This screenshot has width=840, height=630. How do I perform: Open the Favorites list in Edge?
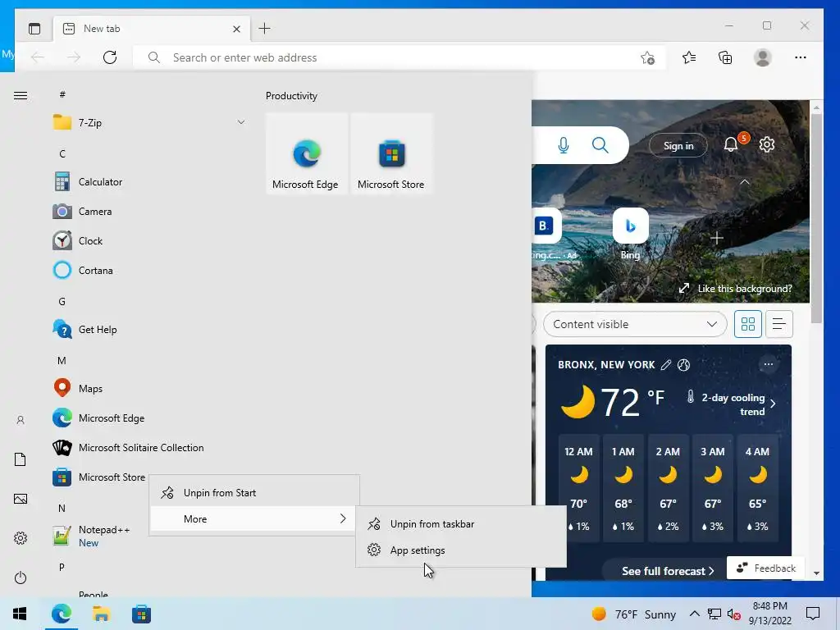pos(689,57)
